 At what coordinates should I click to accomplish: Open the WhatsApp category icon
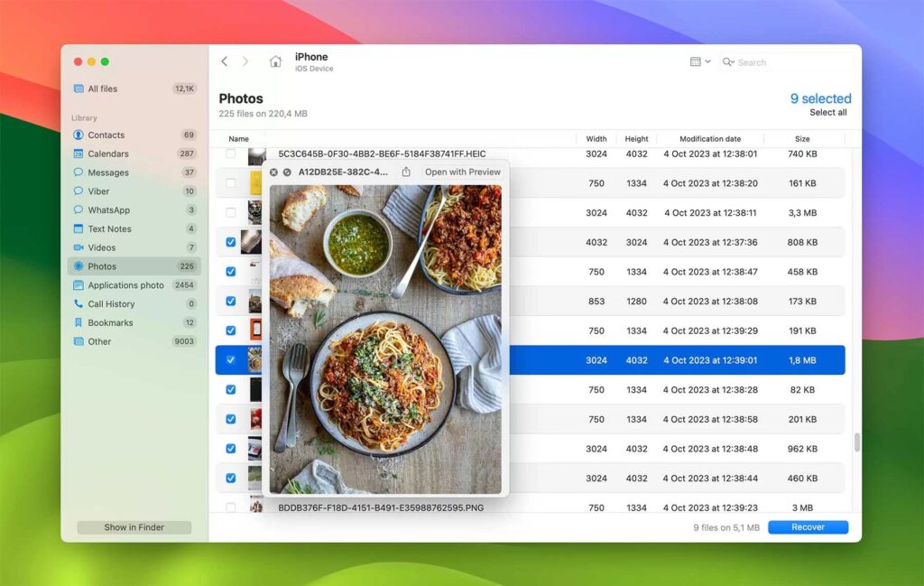pos(79,209)
